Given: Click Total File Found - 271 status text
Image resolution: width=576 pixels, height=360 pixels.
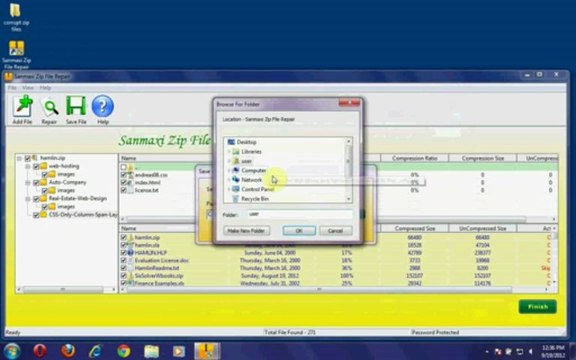Looking at the screenshot, I should (290, 332).
